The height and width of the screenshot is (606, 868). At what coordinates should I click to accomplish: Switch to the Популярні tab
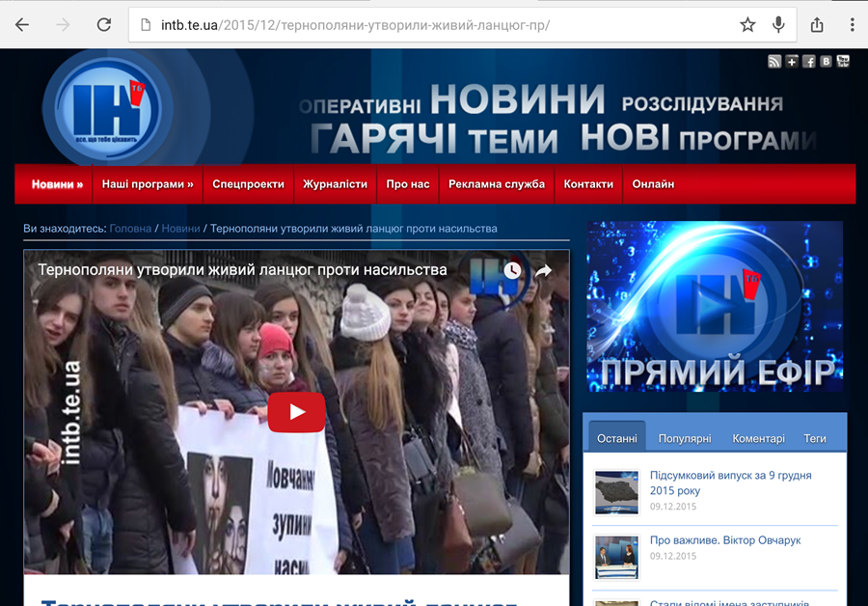(x=685, y=438)
